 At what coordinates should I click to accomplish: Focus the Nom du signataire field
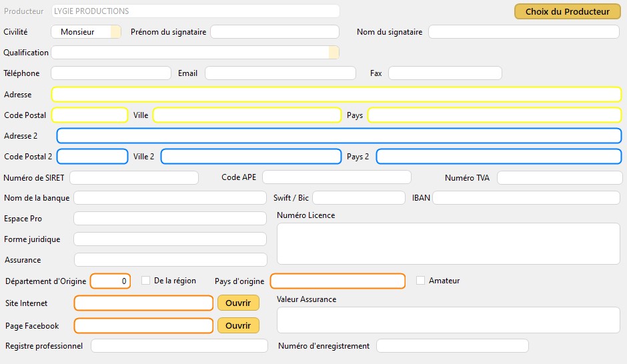pos(524,32)
